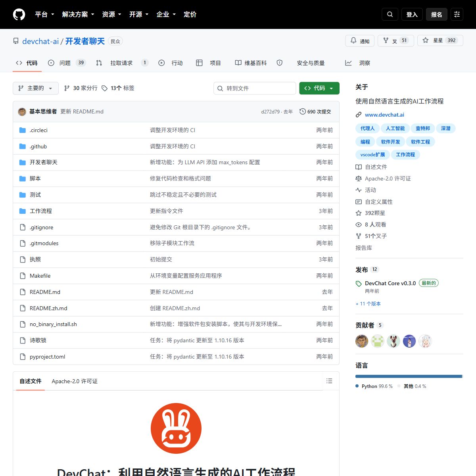The image size is (476, 476).
Task: Open the devchat-ai owner link
Action: tap(40, 41)
